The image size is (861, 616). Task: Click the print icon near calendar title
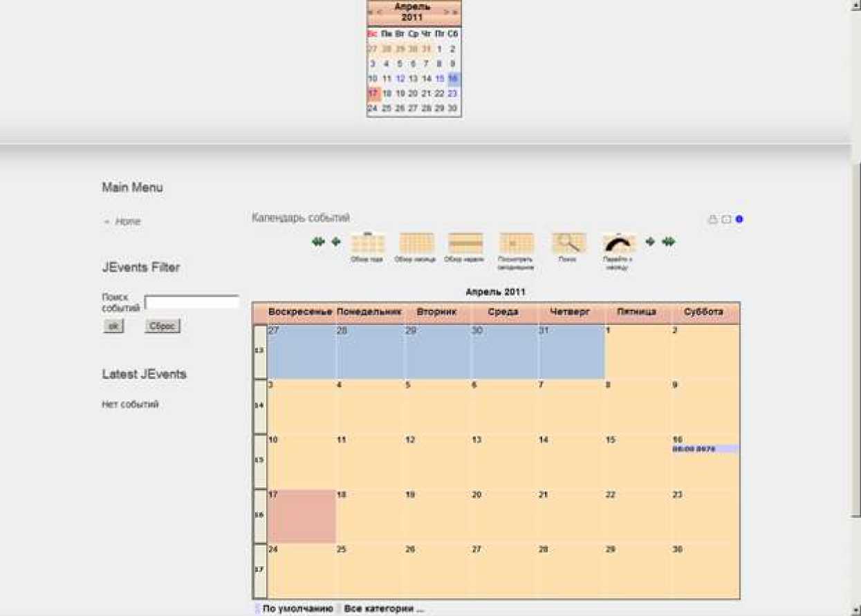coord(713,219)
